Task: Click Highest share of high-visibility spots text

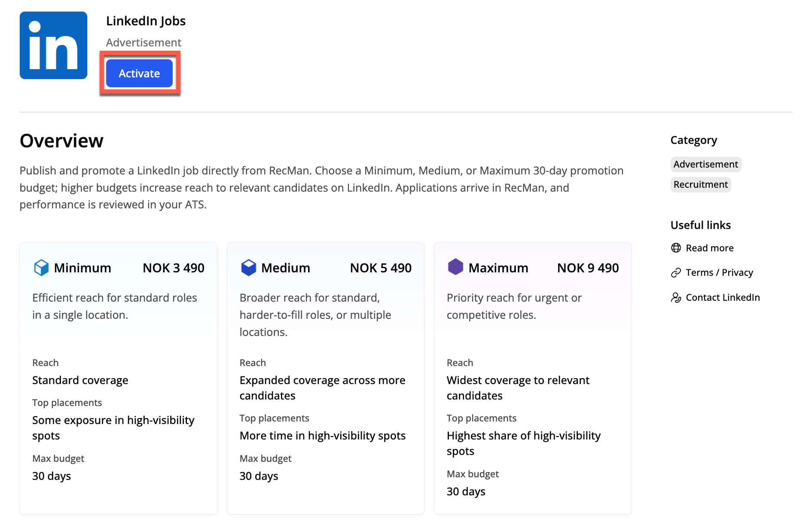Action: 524,443
